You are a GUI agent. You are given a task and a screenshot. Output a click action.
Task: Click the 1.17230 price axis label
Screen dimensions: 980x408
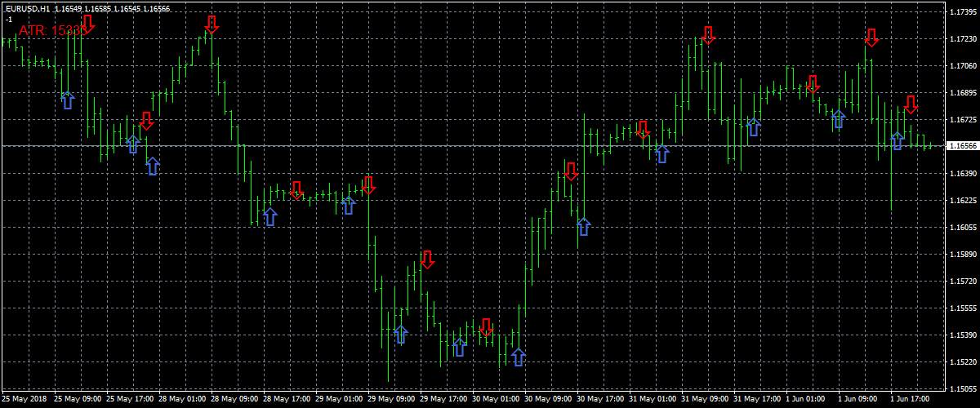pyautogui.click(x=963, y=39)
